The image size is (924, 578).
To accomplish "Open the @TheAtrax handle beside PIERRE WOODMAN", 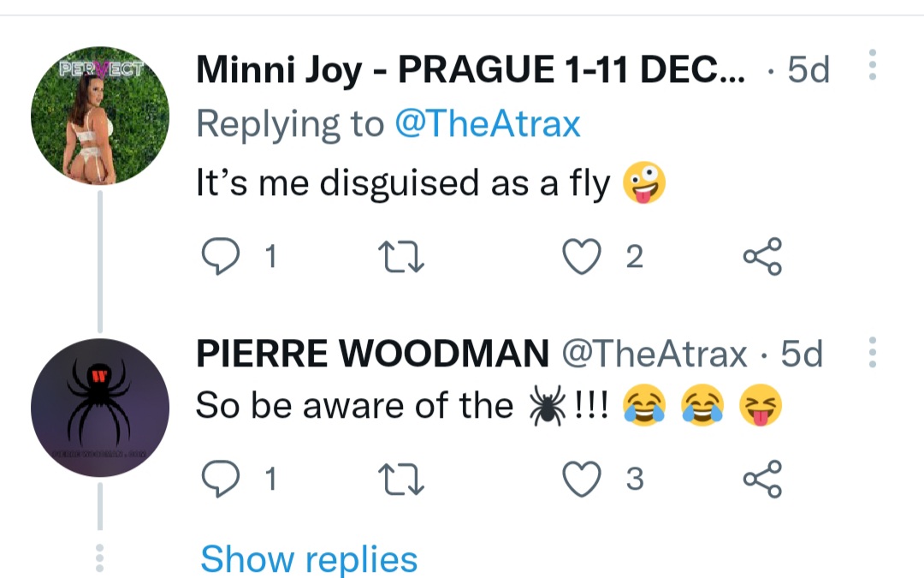I will point(654,353).
